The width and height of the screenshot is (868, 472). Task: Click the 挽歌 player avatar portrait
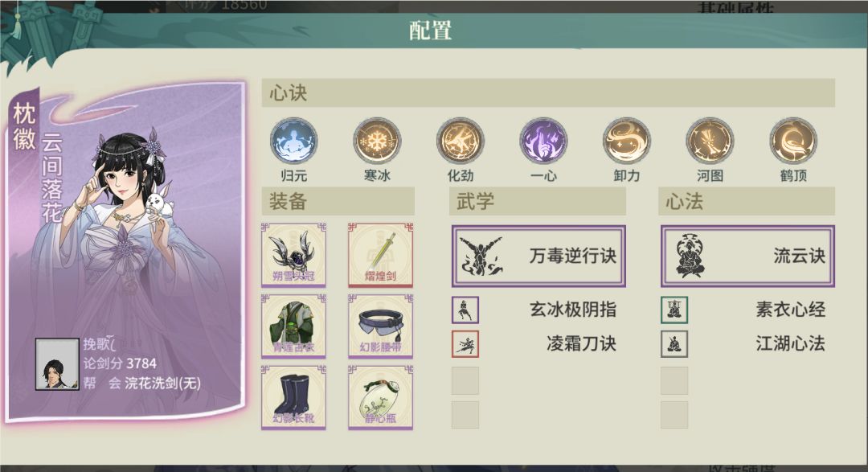pos(57,364)
